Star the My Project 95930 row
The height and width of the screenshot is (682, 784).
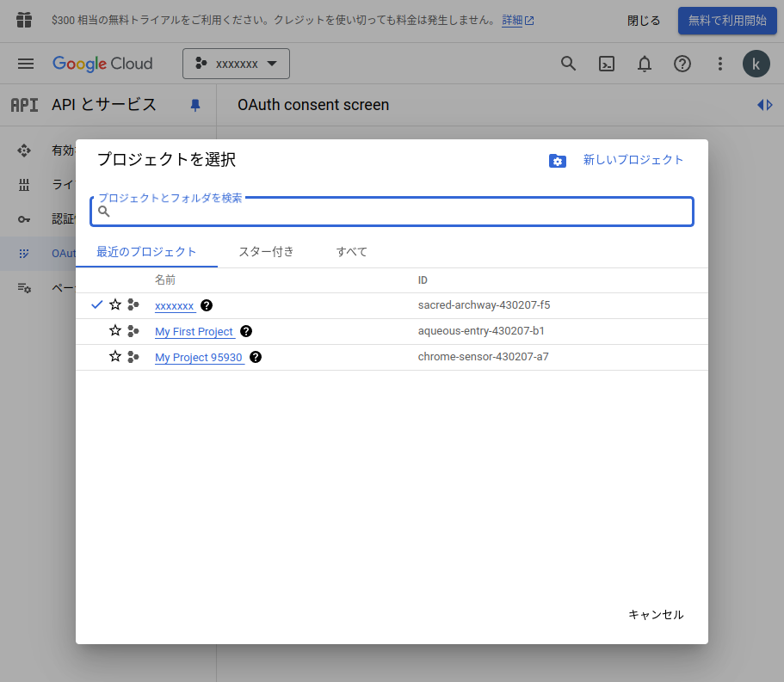[115, 357]
